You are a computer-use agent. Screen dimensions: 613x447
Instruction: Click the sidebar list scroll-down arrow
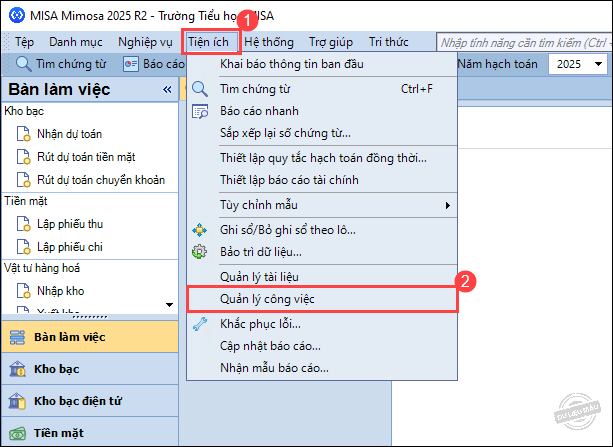[x=169, y=305]
